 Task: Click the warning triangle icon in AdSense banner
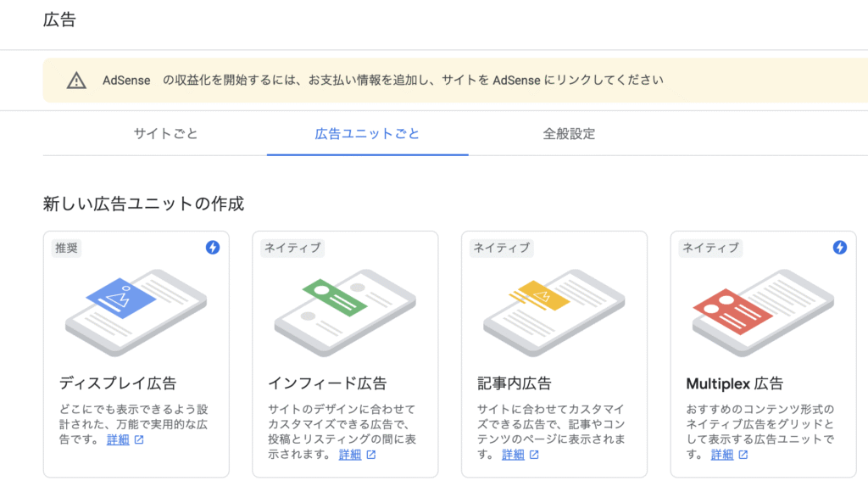pos(76,81)
